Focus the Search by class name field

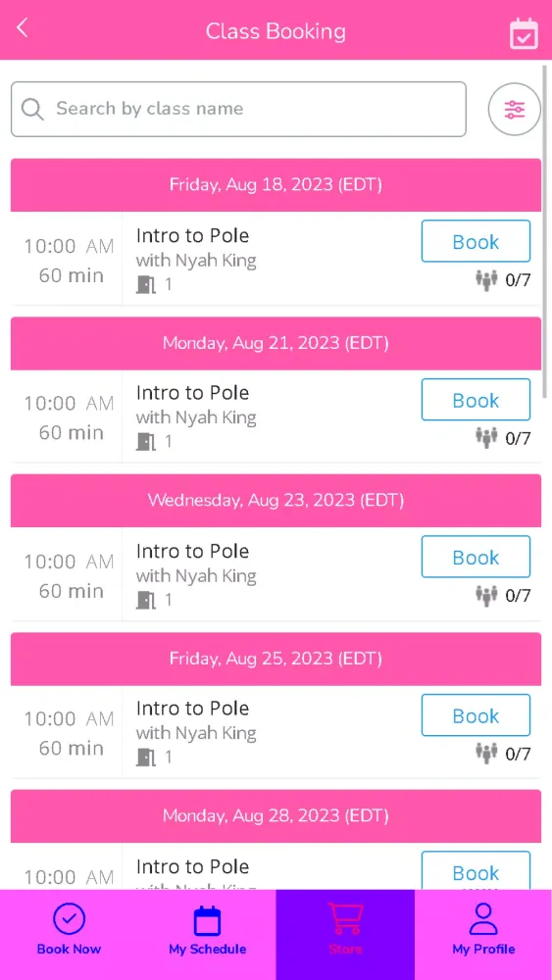click(238, 109)
